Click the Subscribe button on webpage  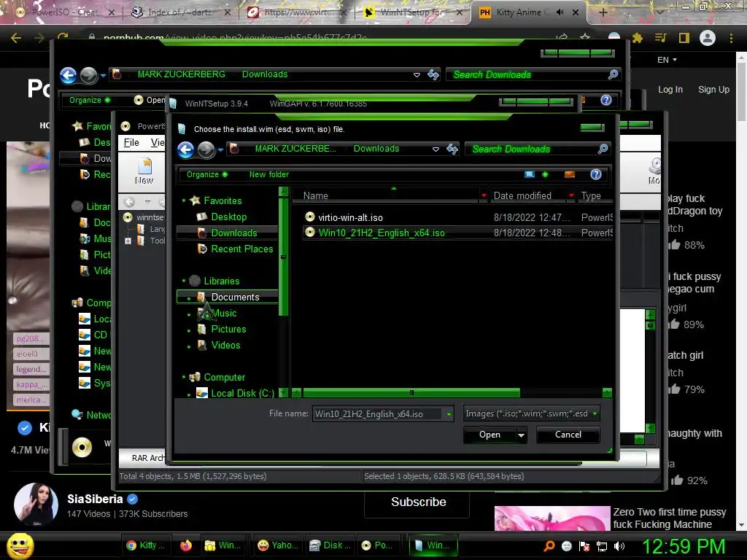[418, 502]
